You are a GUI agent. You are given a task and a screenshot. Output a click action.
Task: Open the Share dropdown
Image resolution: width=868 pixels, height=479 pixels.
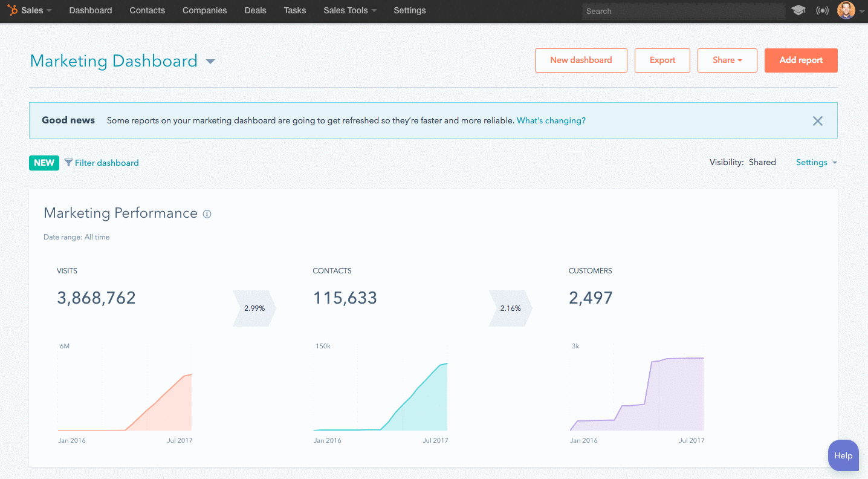pos(727,60)
